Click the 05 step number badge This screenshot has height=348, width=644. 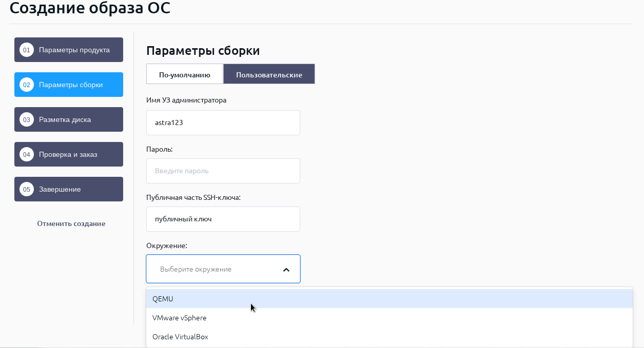tap(27, 189)
